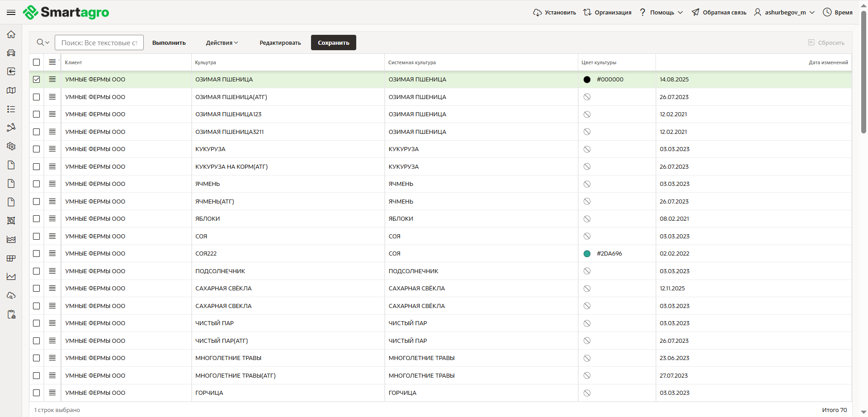Open the vehicles section car icon
The width and height of the screenshot is (868, 417).
point(11,53)
